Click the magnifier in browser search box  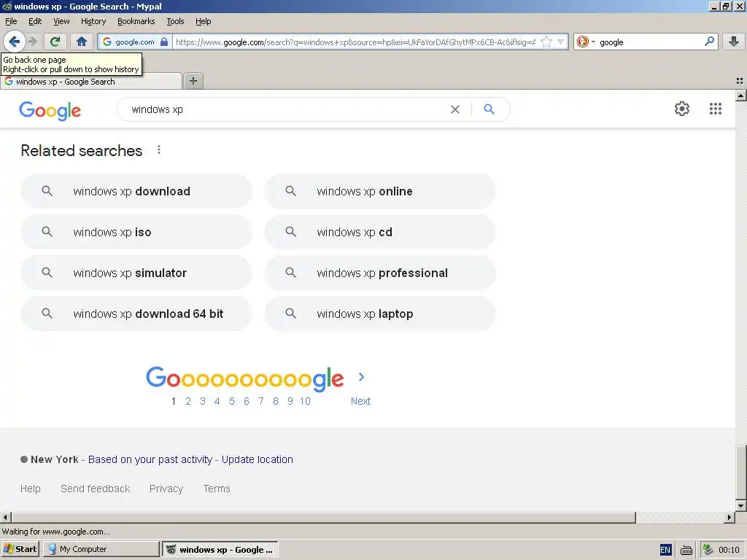[x=709, y=42]
